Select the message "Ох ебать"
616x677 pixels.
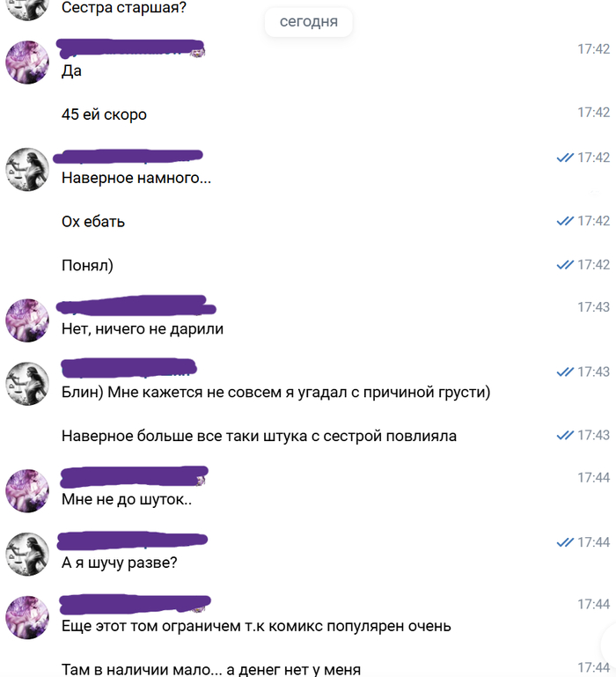pyautogui.click(x=93, y=222)
